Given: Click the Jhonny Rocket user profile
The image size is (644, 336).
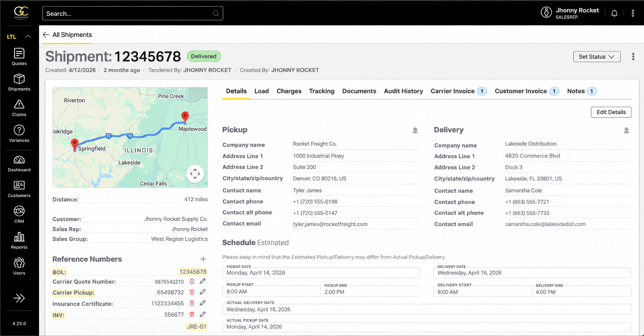Looking at the screenshot, I should 570,13.
